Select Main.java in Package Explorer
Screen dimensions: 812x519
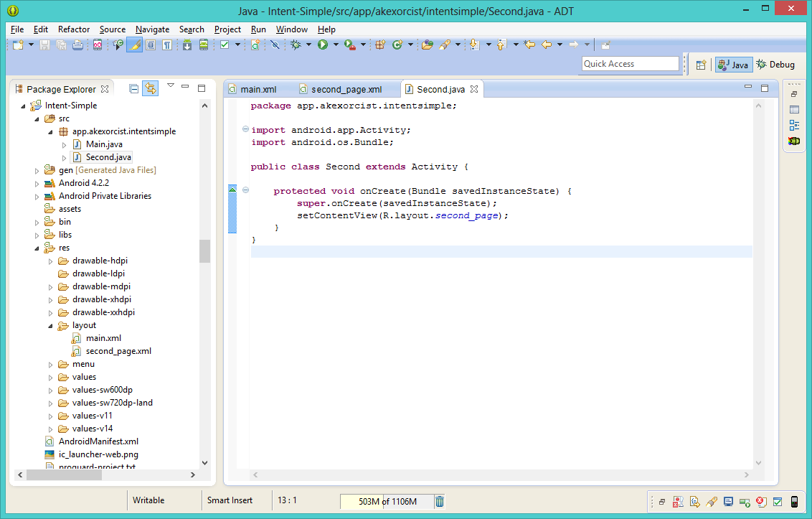104,144
